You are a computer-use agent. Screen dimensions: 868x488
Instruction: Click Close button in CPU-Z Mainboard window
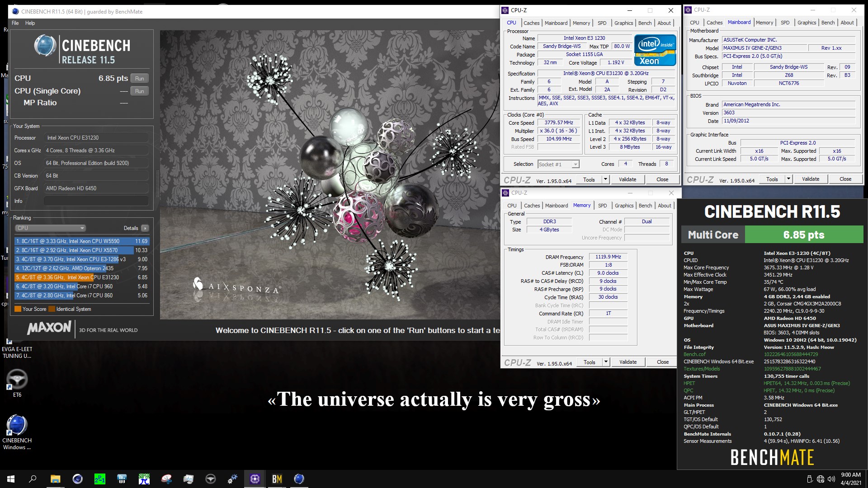click(845, 179)
